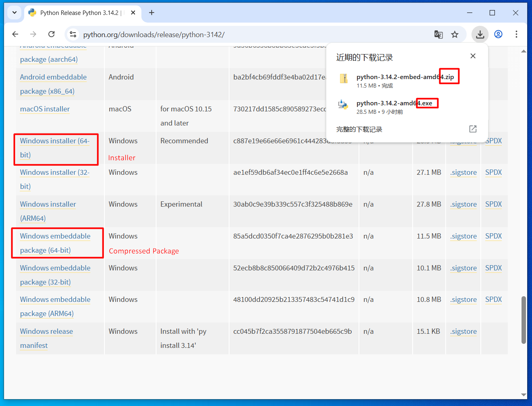Image resolution: width=532 pixels, height=406 pixels.
Task: Open the tab search dropdown arrow
Action: point(15,13)
